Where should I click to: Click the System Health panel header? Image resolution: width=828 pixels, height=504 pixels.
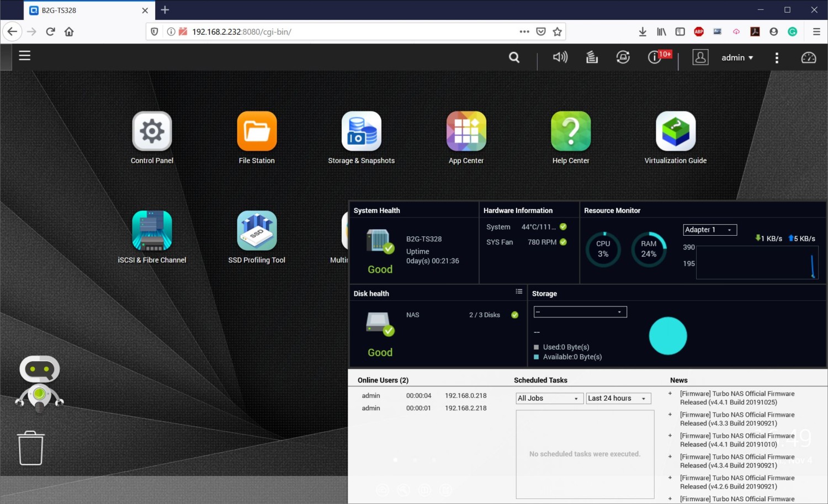click(376, 210)
